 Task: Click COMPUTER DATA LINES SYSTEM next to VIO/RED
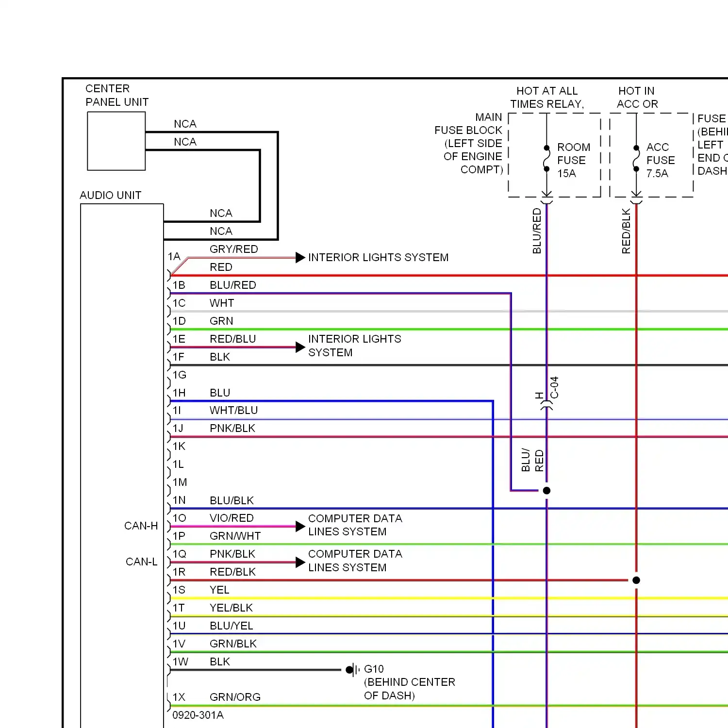[355, 525]
